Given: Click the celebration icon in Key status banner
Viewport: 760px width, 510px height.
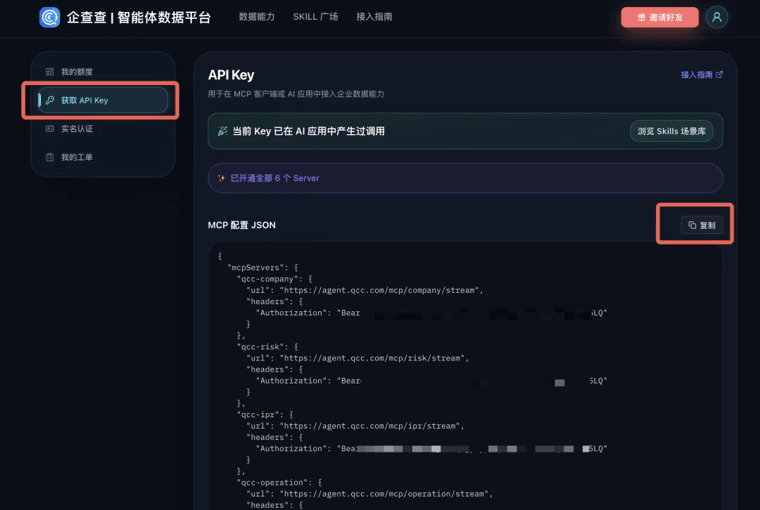Looking at the screenshot, I should [x=222, y=131].
